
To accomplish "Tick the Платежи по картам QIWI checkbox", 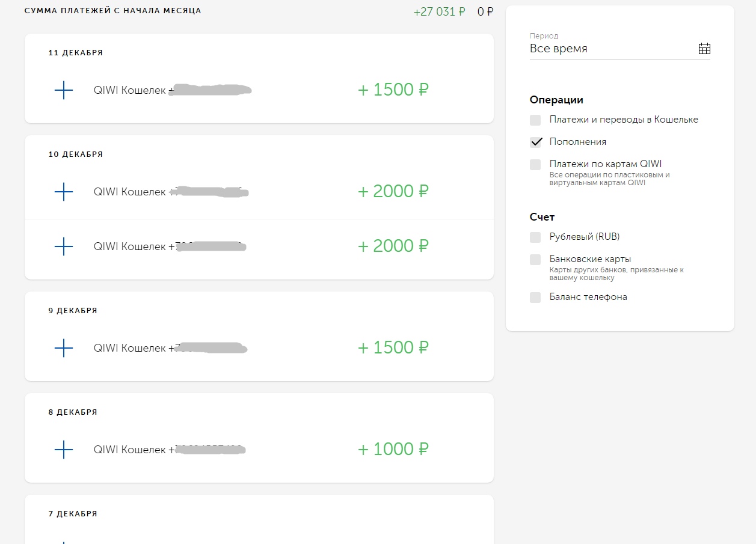I will pyautogui.click(x=535, y=165).
